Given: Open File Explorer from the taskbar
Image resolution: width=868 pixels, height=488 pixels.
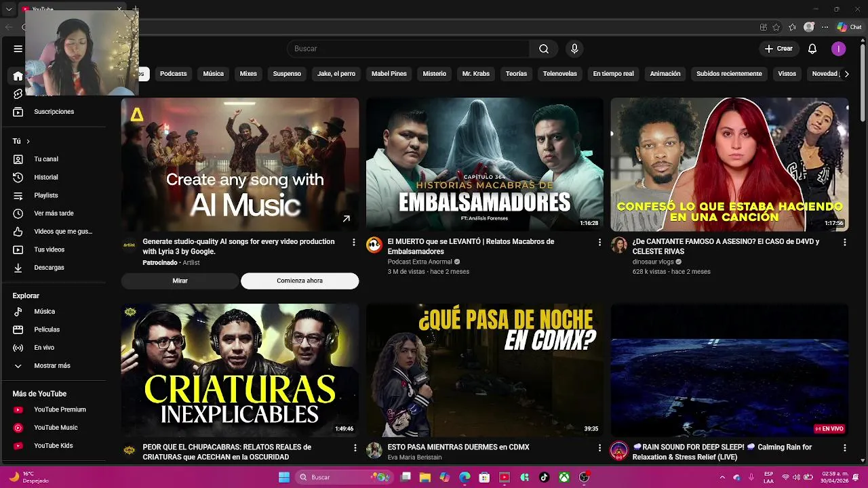Looking at the screenshot, I should point(425,477).
